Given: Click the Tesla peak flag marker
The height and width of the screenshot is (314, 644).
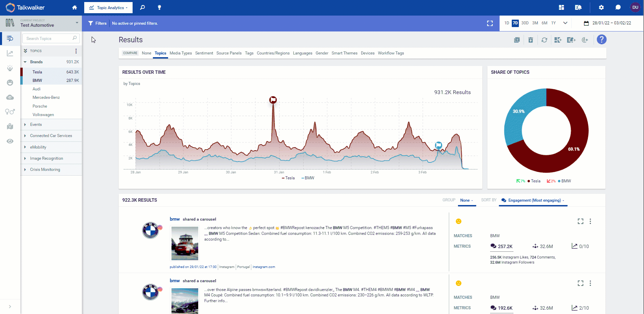Looking at the screenshot, I should point(273,100).
